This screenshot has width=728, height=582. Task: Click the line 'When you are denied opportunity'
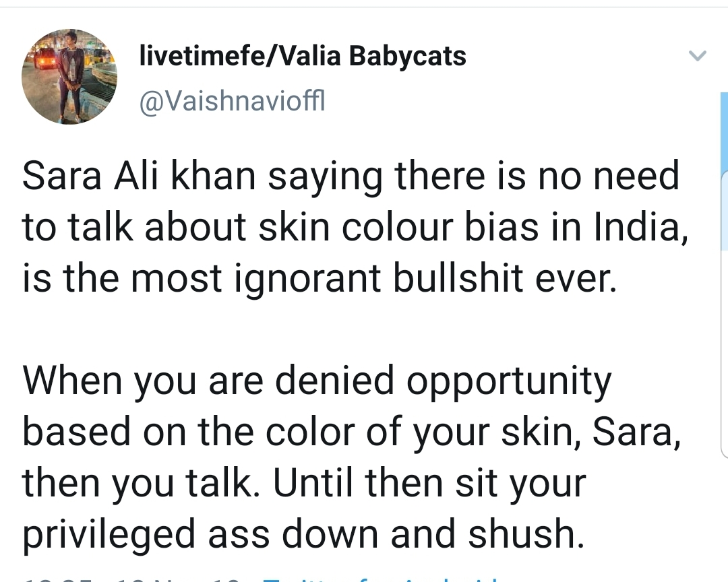pyautogui.click(x=317, y=381)
